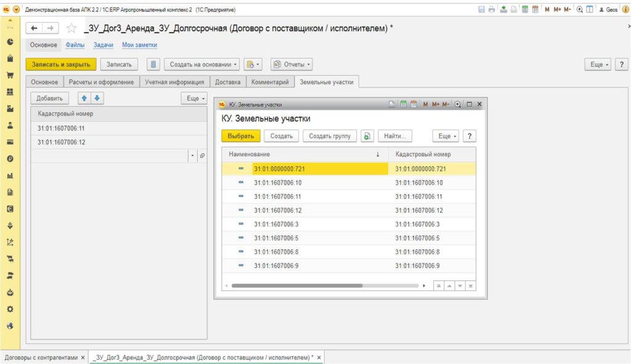Screen dimensions: 631x364
Task: Click the Найти... button in dialog
Action: [395, 136]
